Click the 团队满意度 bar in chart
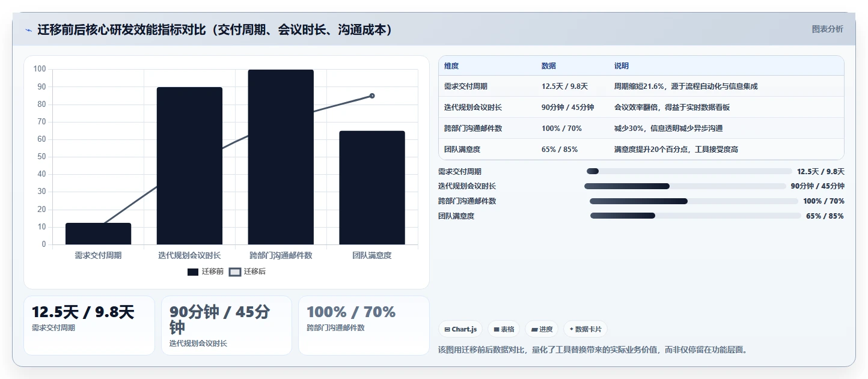 [372, 187]
